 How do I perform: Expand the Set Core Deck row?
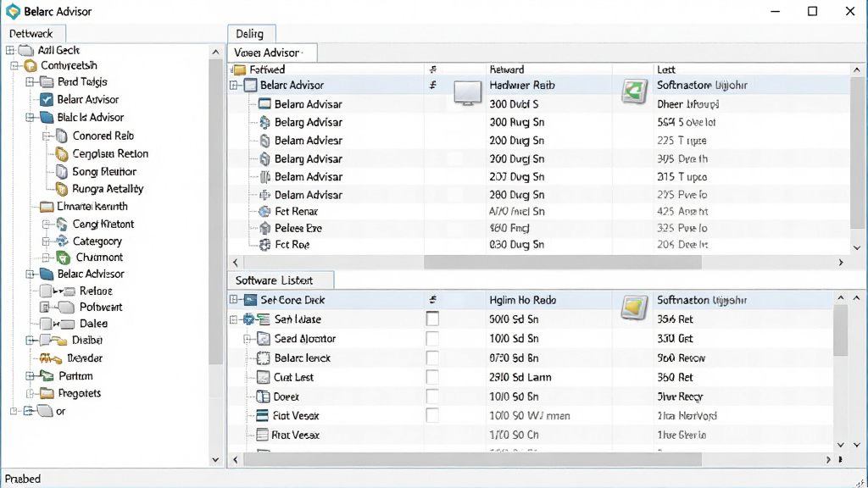coord(234,300)
